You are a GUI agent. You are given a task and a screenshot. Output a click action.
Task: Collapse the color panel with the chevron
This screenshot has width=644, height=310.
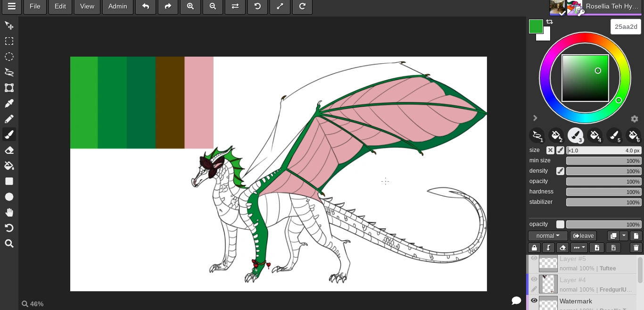[535, 118]
